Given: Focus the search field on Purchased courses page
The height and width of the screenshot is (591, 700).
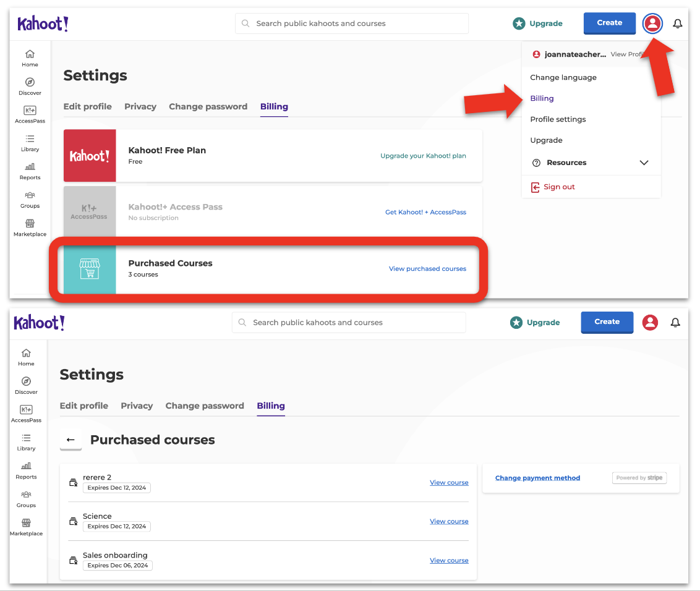Looking at the screenshot, I should 349,322.
